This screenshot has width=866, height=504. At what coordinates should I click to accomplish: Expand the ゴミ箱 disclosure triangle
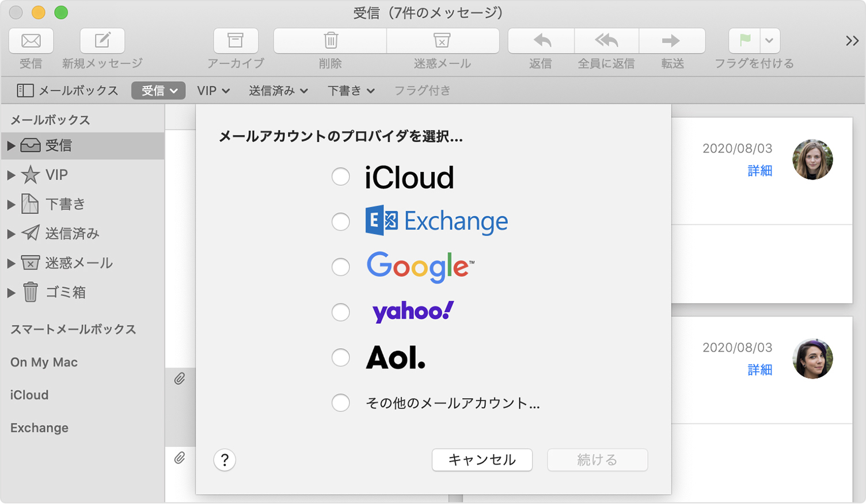[11, 292]
